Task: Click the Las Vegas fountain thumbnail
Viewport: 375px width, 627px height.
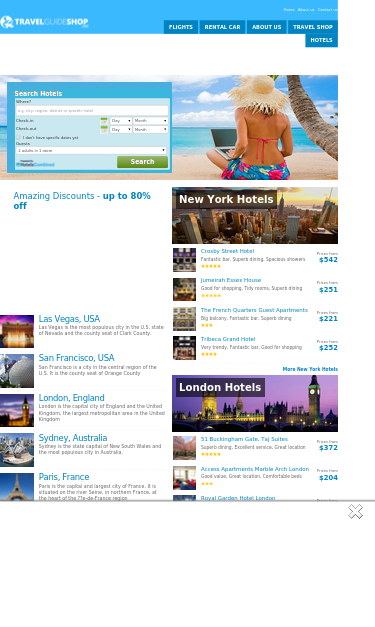Action: coord(17,331)
